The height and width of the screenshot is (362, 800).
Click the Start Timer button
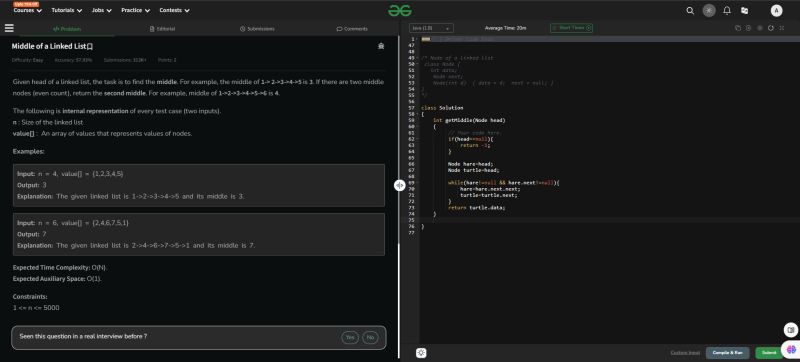point(571,28)
